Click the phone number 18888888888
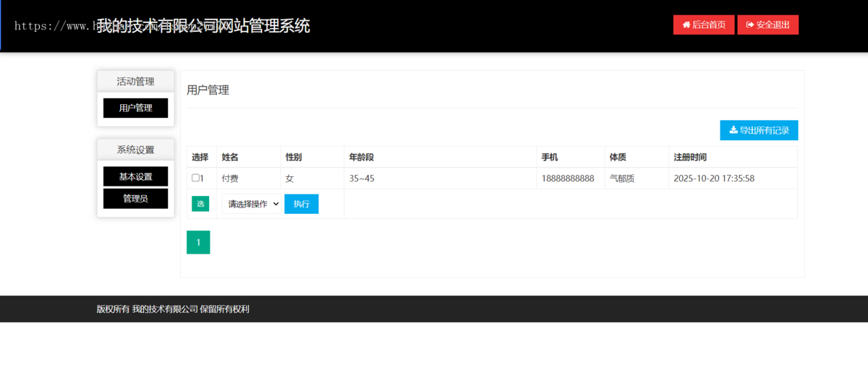The width and height of the screenshot is (868, 378). (x=568, y=178)
